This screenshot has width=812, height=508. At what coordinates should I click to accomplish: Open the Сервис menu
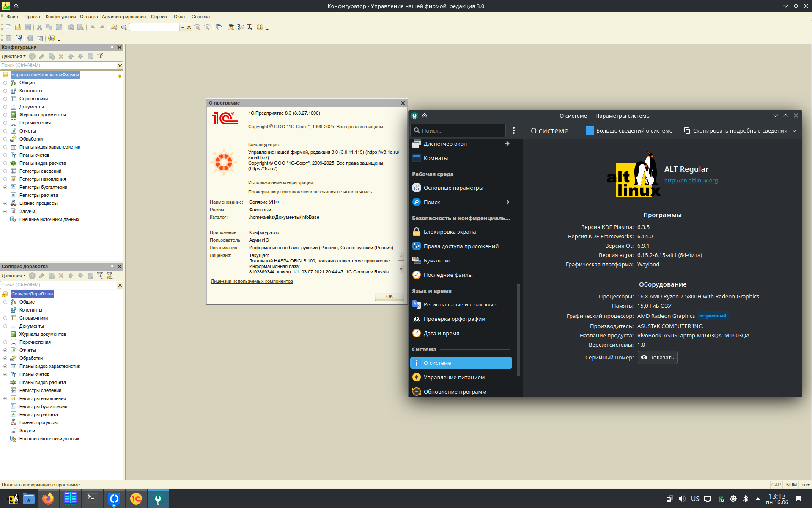[159, 17]
